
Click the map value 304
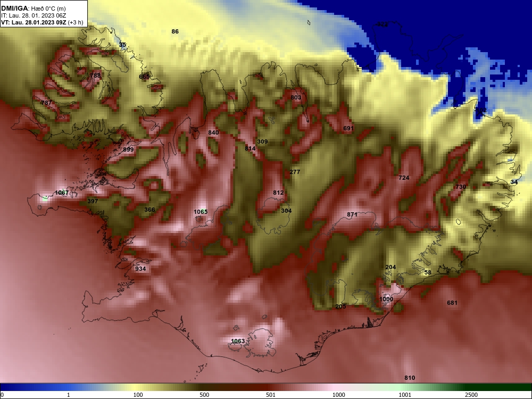(286, 211)
